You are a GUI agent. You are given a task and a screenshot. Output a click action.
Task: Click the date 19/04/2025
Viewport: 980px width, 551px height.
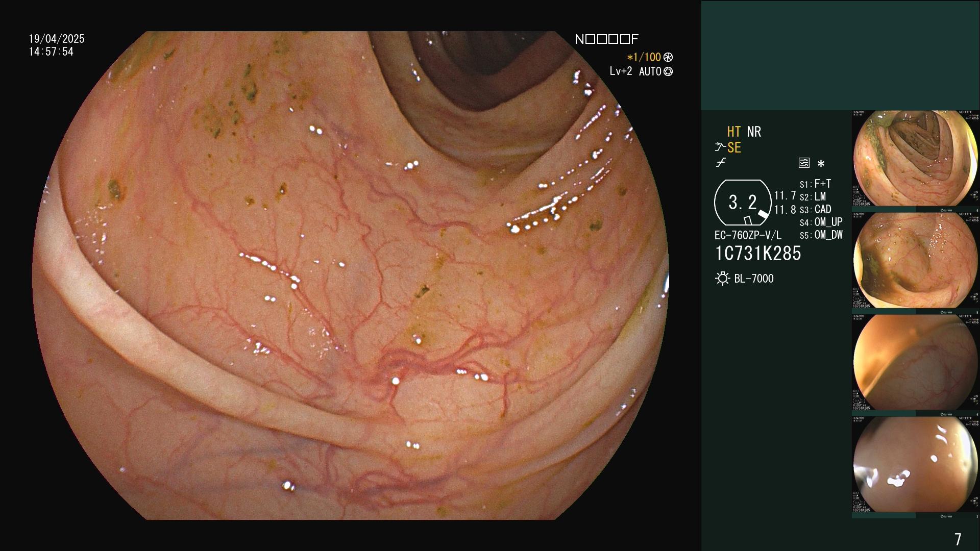click(57, 39)
